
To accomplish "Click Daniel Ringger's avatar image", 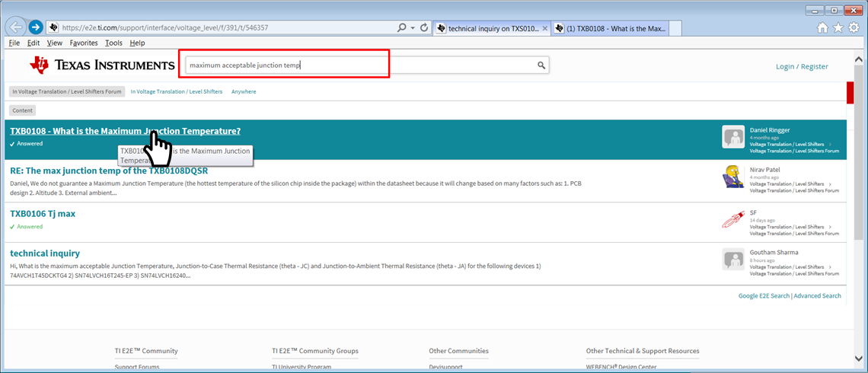I will [x=733, y=137].
